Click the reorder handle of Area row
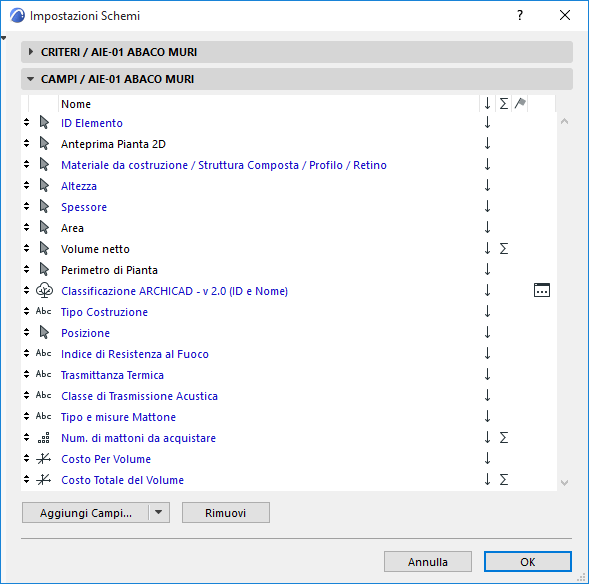The image size is (589, 584). click(x=26, y=228)
